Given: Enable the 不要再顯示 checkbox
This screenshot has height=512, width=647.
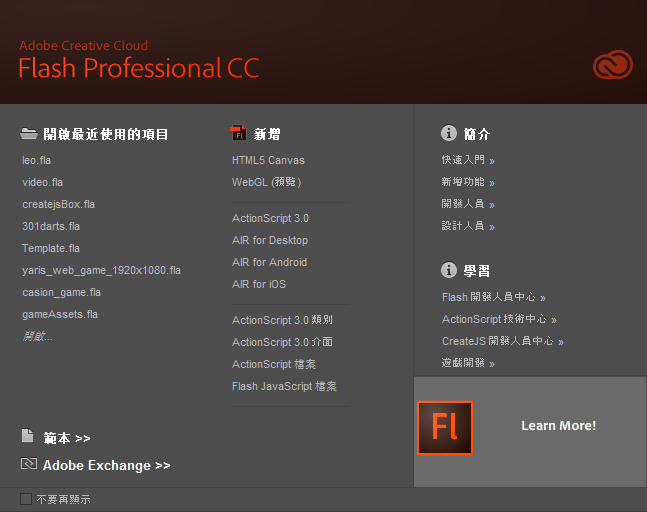Looking at the screenshot, I should [x=26, y=499].
